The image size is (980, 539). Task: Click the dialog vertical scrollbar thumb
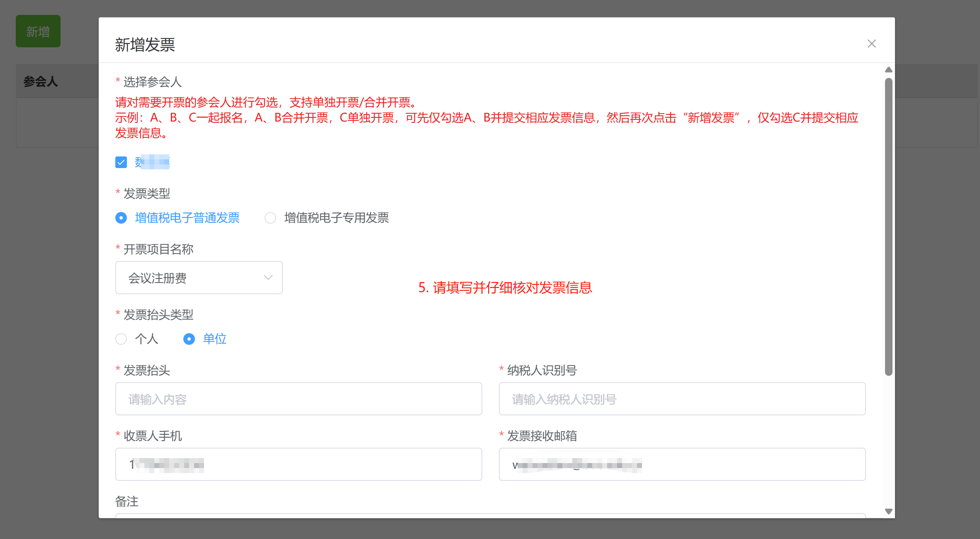point(888,226)
